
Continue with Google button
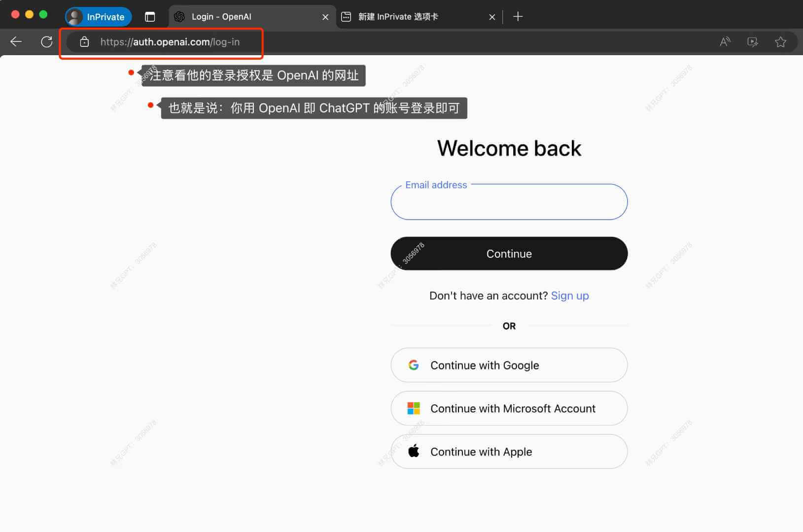tap(509, 365)
